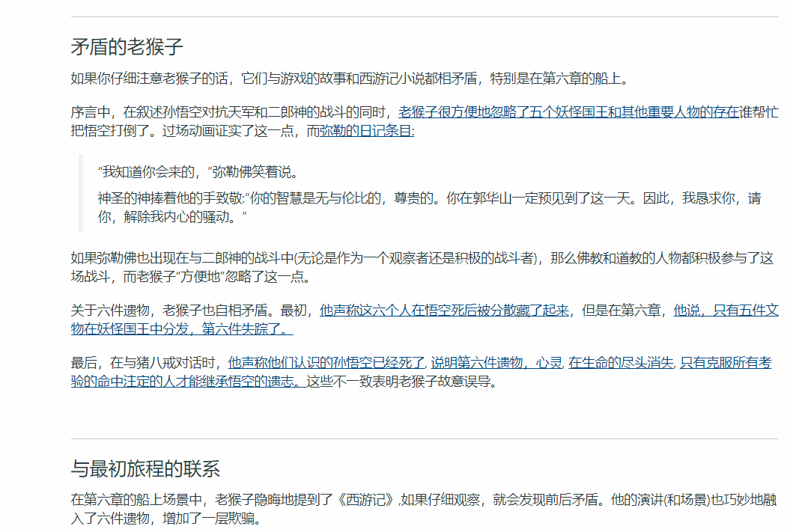Click the quote line “我知道你会来的,”弥勒佛笑着说
The image size is (790, 532).
pyautogui.click(x=198, y=172)
